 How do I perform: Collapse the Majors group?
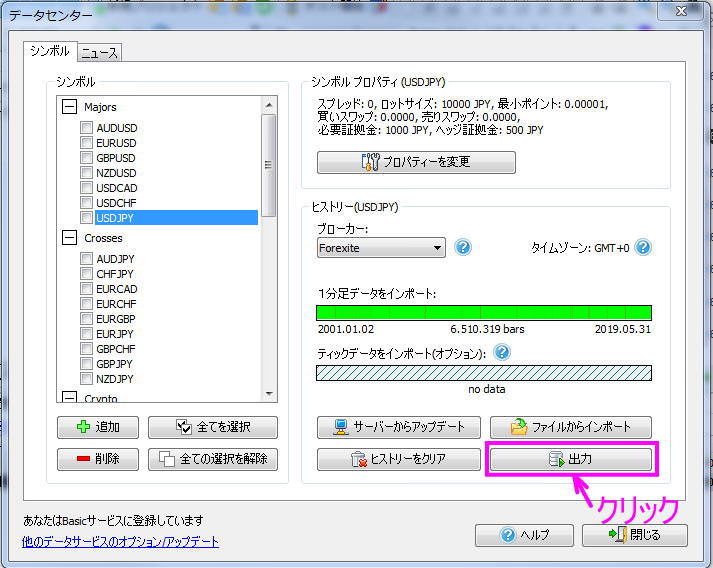[69, 107]
